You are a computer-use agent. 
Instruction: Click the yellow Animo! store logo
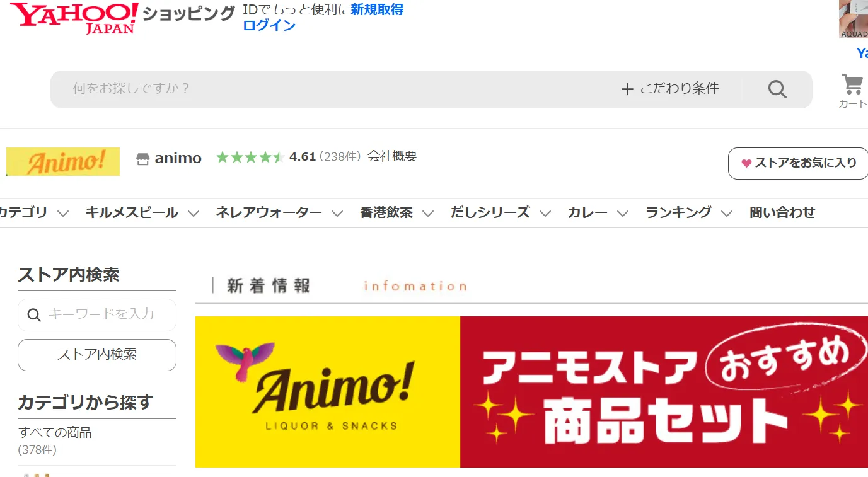[62, 161]
